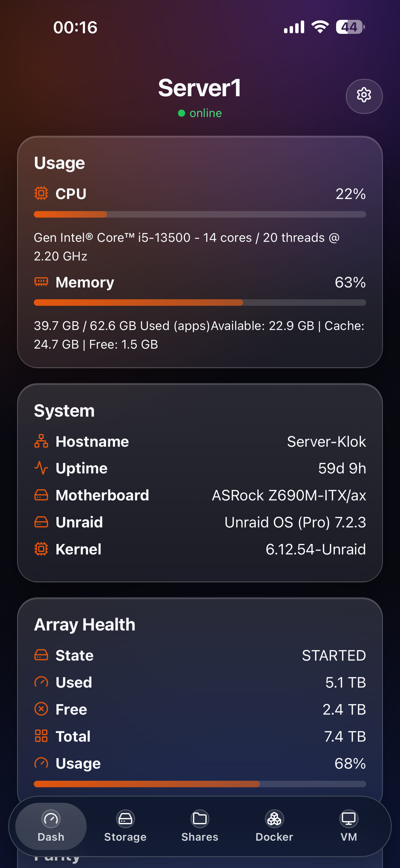Screen dimensions: 400x868
Task: Tap the CPU chip icon in Usage
Action: tap(41, 193)
